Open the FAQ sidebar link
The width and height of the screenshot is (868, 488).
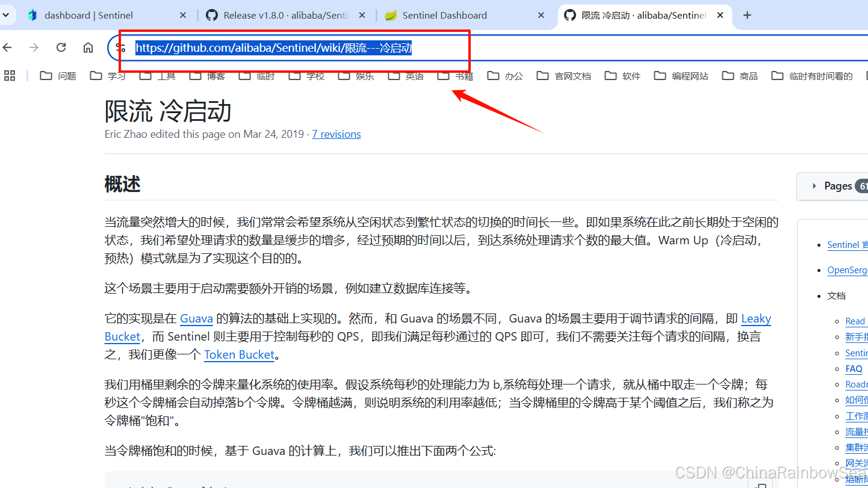[x=854, y=368]
